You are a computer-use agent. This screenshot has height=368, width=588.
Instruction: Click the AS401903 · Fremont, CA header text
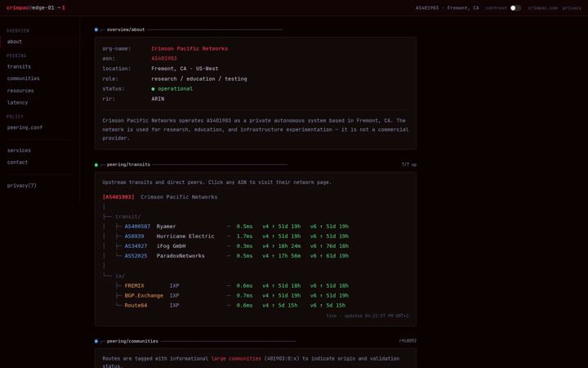click(x=447, y=8)
